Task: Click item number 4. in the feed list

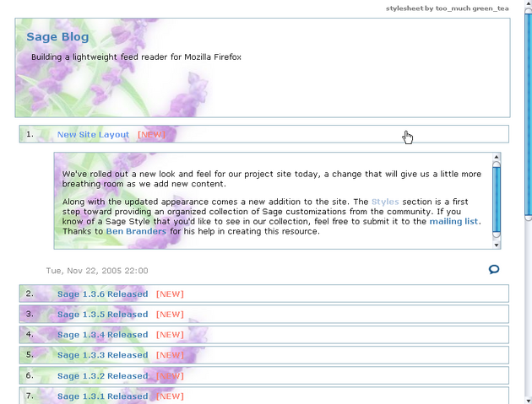Action: 30,334
